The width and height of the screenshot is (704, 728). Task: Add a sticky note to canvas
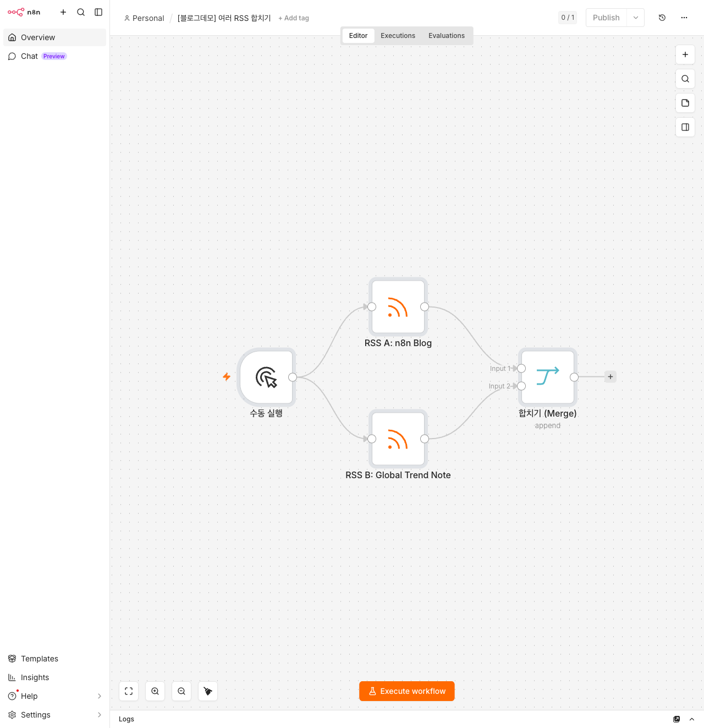pyautogui.click(x=685, y=103)
